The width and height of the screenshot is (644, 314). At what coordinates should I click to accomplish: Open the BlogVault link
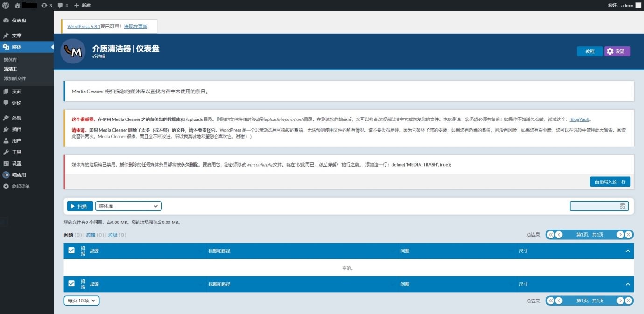[580, 119]
